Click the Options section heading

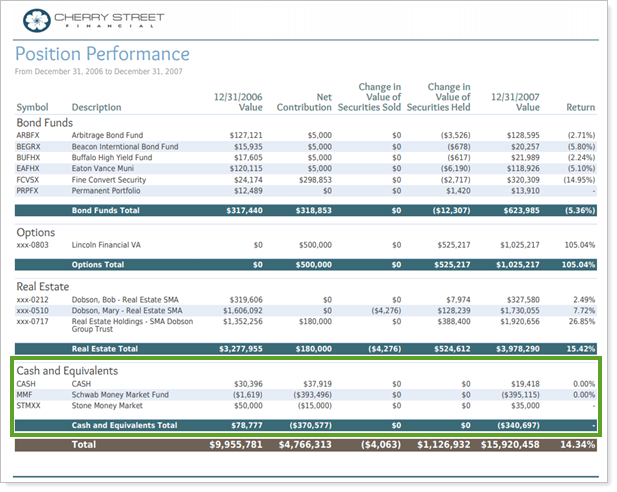coord(38,232)
